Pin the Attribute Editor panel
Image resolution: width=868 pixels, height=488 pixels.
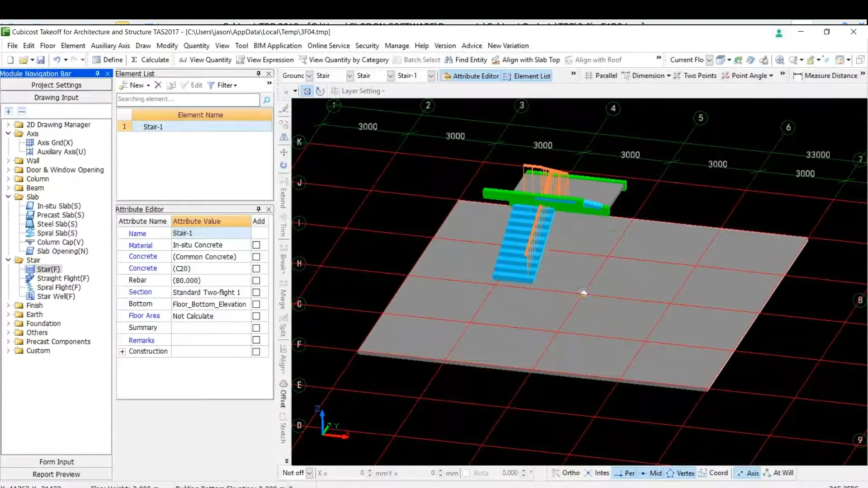259,209
